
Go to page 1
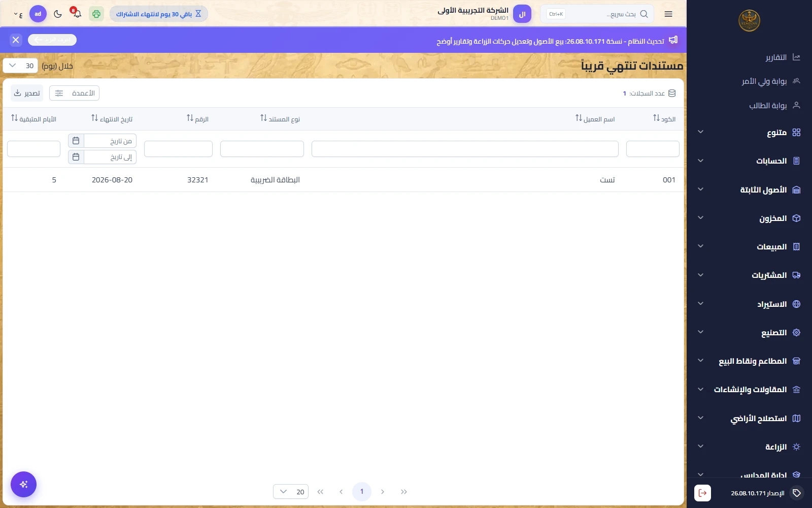(362, 492)
